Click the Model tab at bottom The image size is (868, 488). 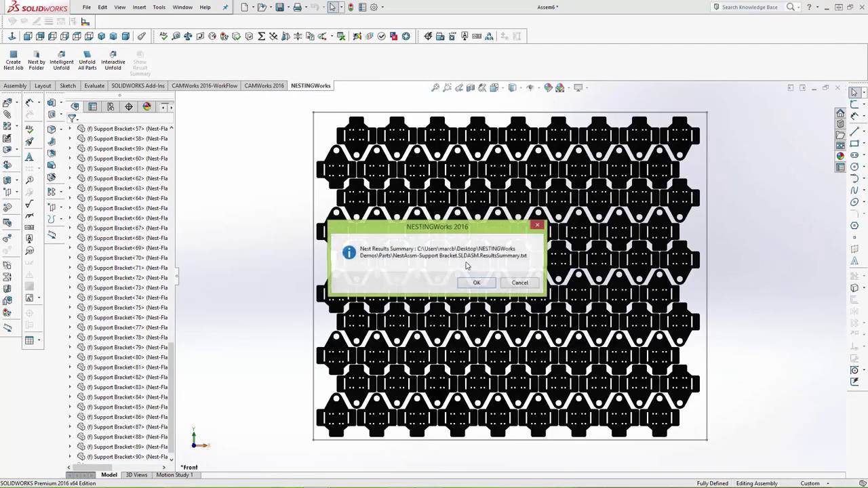pos(109,475)
